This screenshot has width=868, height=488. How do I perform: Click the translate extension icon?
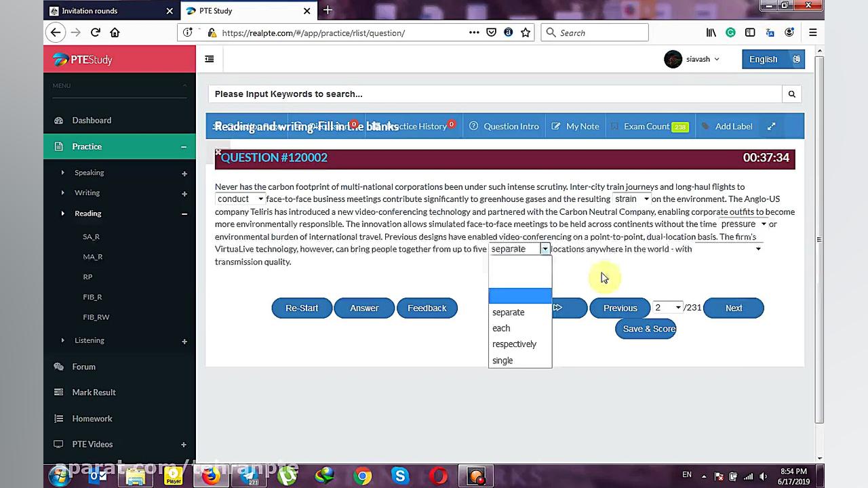[x=770, y=33]
